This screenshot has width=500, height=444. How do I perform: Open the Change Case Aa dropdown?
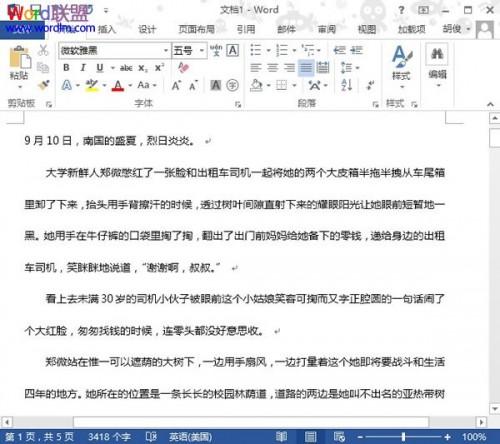(x=147, y=85)
